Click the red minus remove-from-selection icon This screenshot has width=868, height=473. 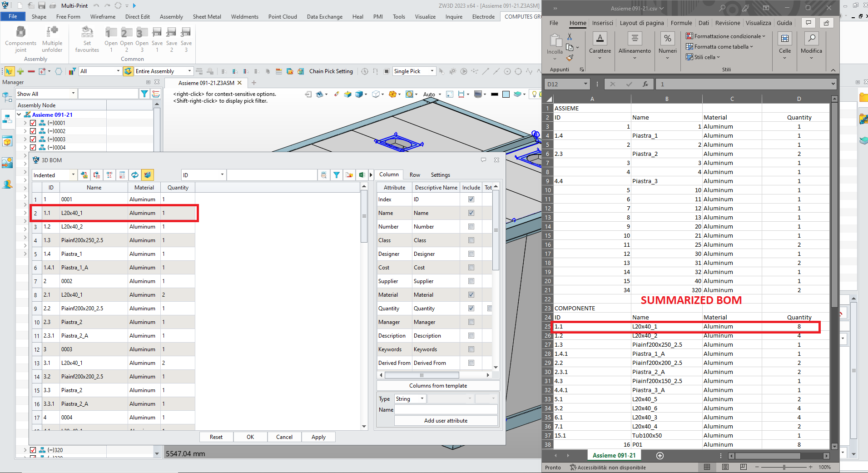(31, 71)
